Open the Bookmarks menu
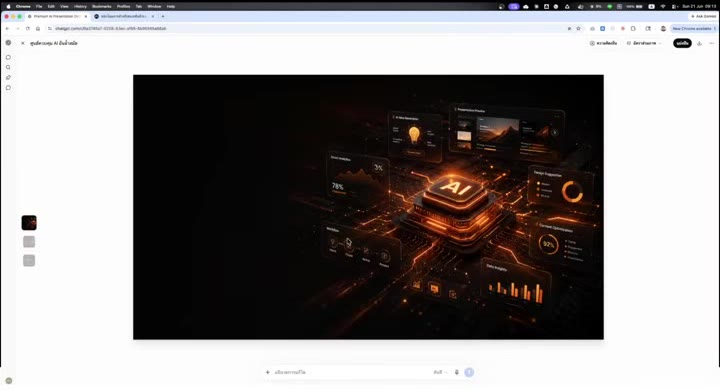 click(x=101, y=6)
